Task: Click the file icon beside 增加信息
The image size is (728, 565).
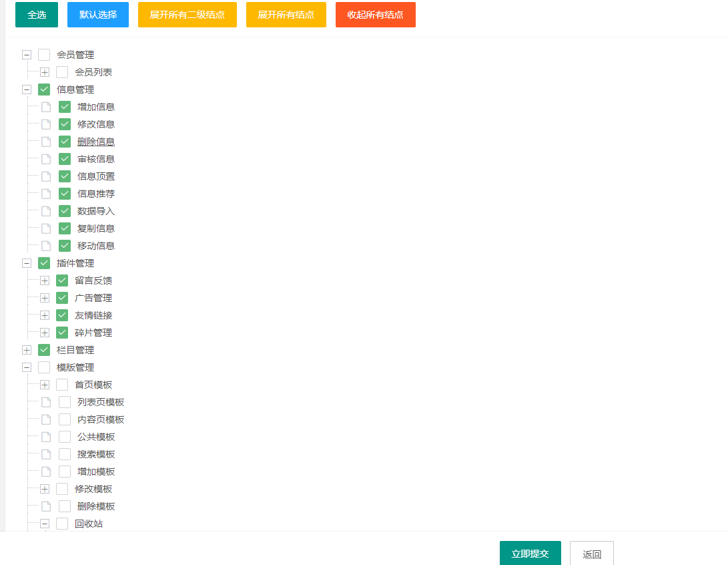Action: coord(46,107)
